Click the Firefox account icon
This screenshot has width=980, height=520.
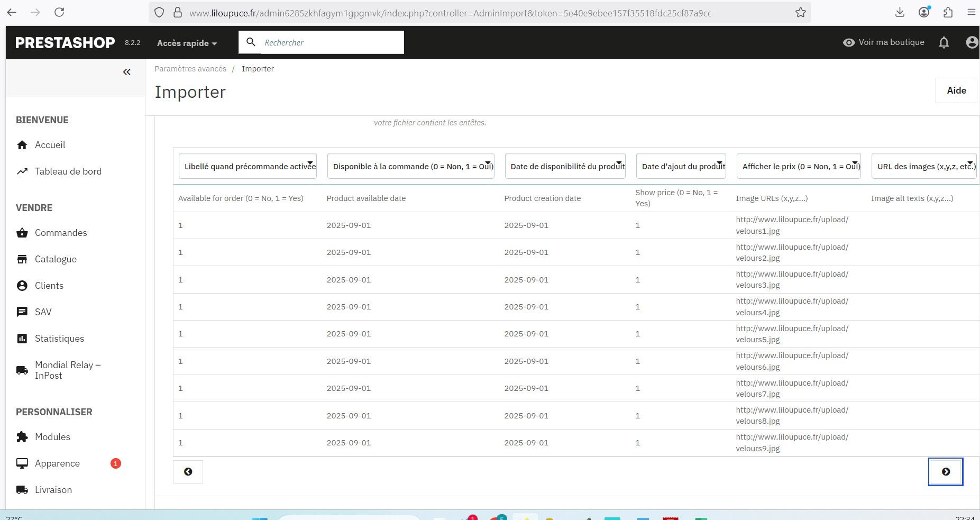(924, 12)
